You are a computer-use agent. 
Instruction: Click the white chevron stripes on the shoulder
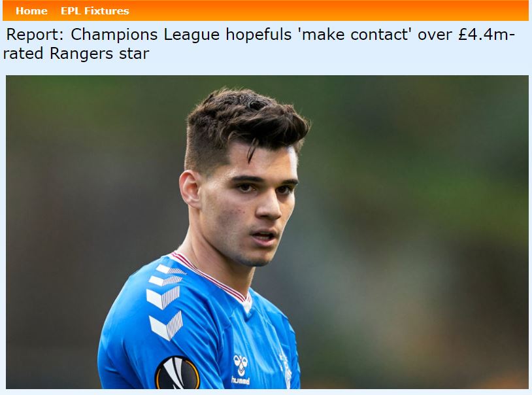coord(166,301)
